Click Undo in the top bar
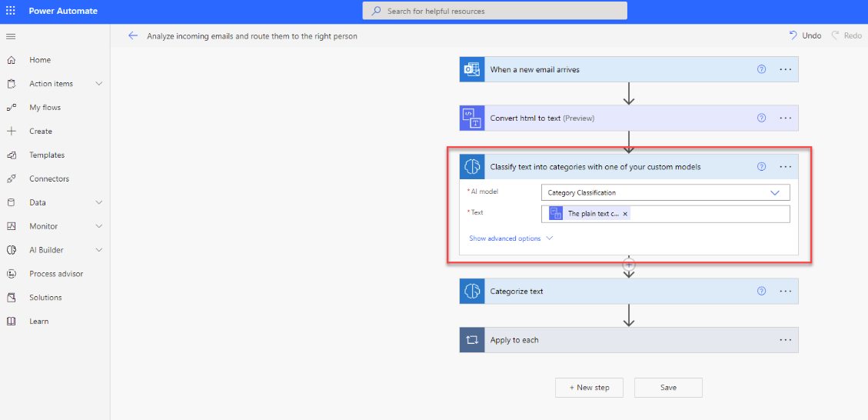Image resolution: width=868 pixels, height=420 pixels. 806,35
